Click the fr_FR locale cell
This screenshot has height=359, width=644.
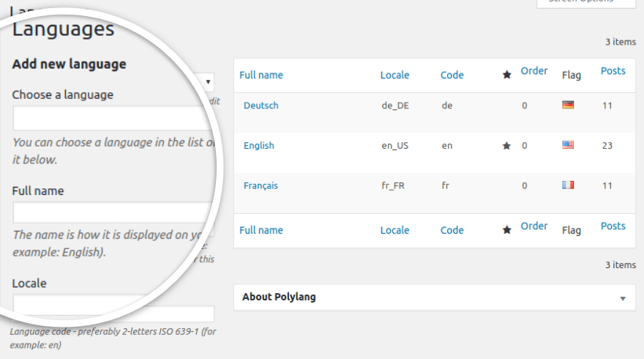[393, 186]
